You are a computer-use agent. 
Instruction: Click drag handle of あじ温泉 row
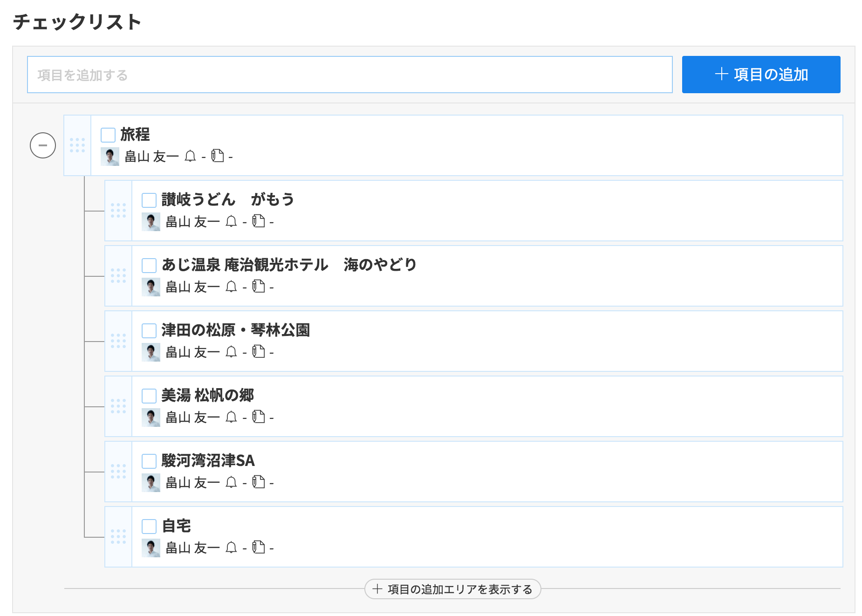pos(118,276)
